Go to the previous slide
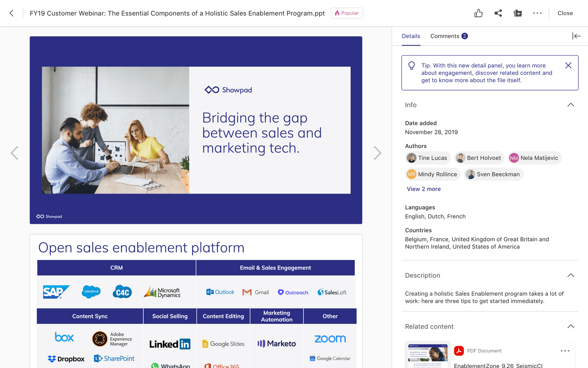Viewport: 588px width, 368px height. [x=14, y=153]
